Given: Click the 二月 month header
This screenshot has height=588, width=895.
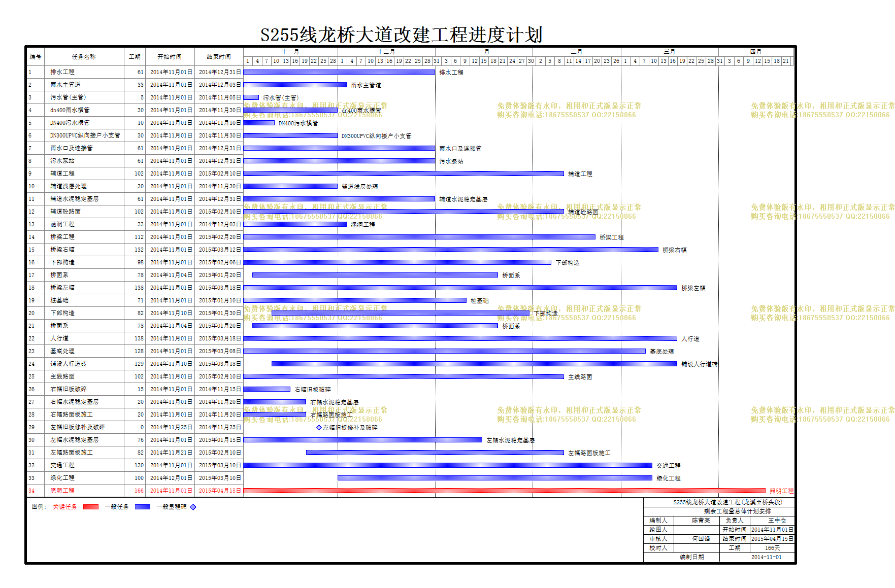Looking at the screenshot, I should pos(577,52).
